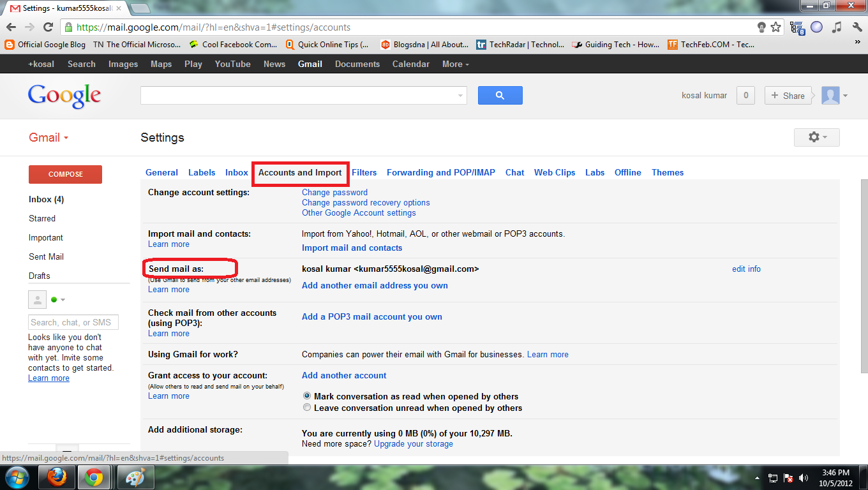Click the blue search magnifier button

tap(500, 96)
